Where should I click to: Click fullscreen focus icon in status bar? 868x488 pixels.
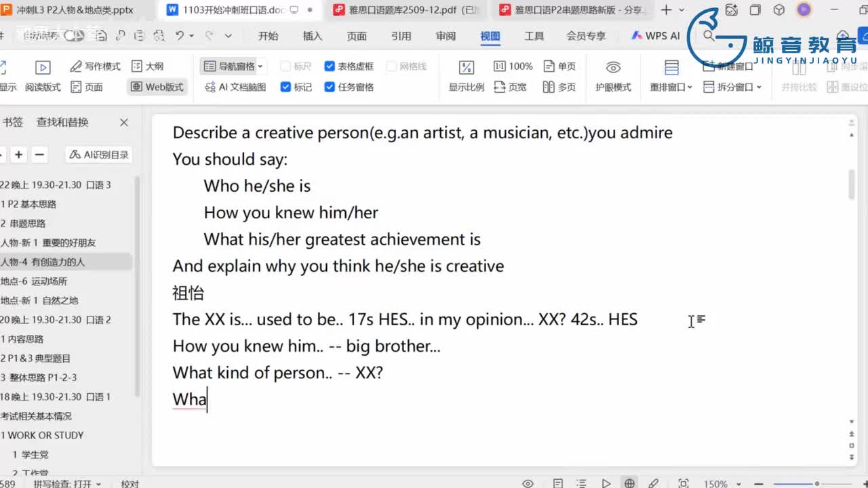click(684, 483)
